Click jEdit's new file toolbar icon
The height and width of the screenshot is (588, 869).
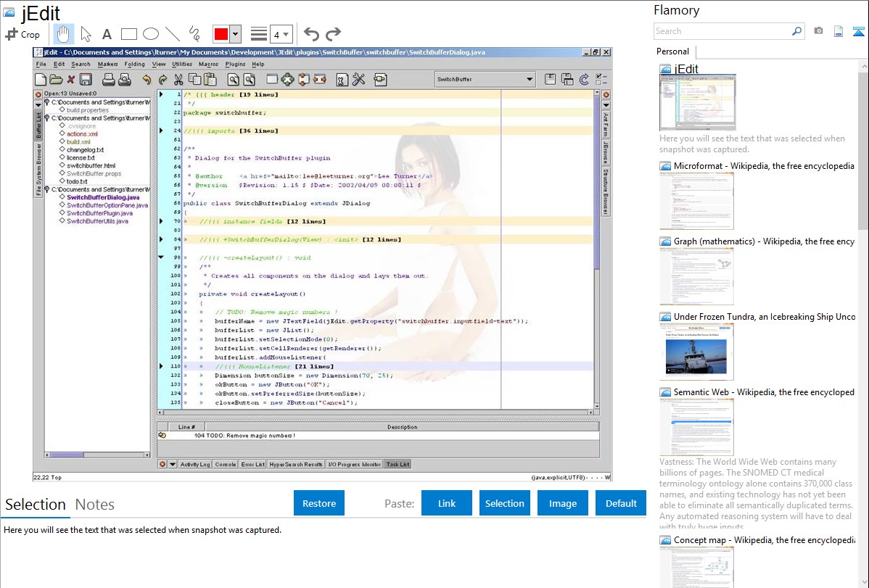click(x=41, y=80)
